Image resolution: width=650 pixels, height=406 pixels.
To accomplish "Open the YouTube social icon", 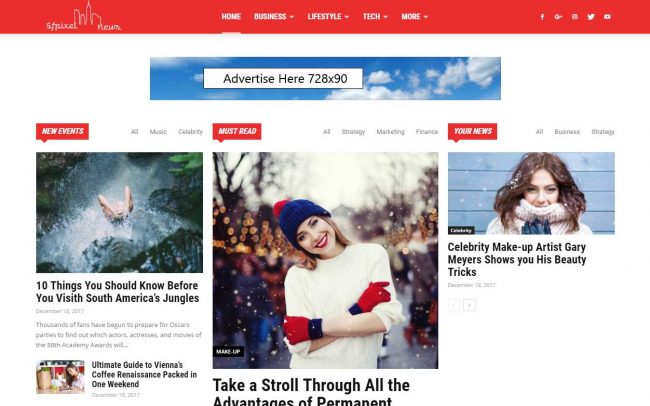I will point(607,17).
